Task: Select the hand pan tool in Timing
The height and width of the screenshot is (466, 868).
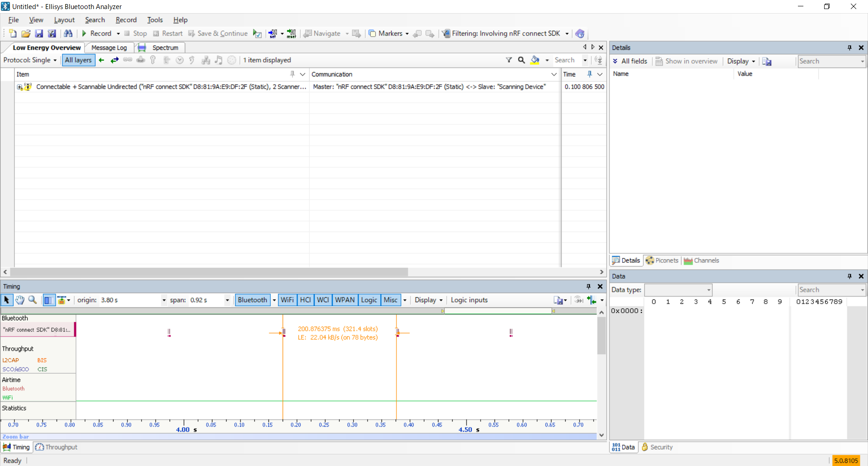Action: click(x=20, y=300)
